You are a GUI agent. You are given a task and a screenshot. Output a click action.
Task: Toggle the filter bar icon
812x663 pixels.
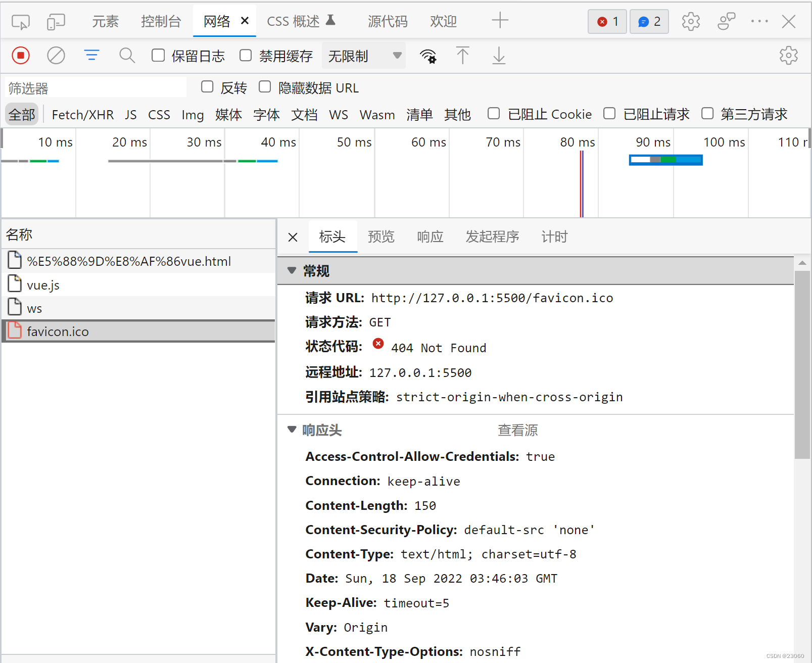[91, 56]
